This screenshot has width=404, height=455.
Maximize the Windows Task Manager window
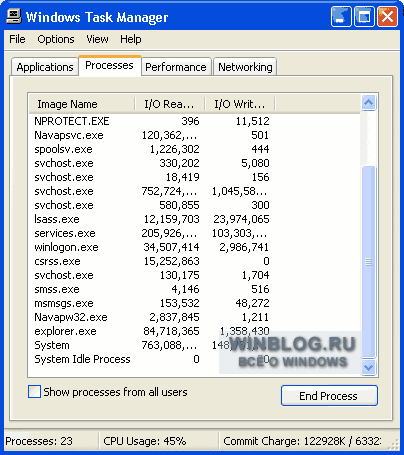click(x=364, y=16)
